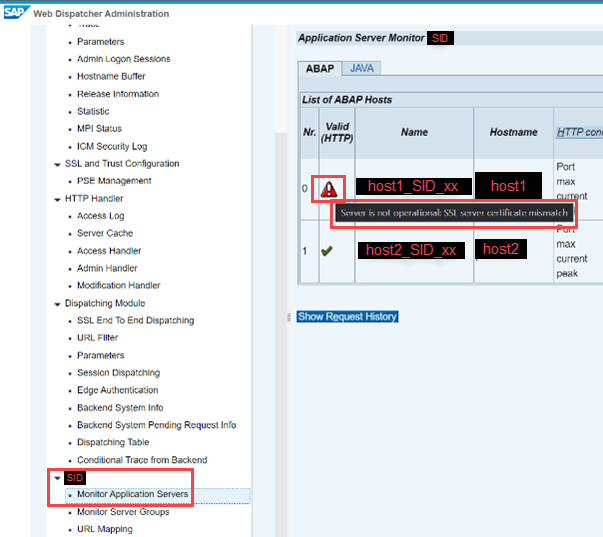Viewport: 603px width, 537px height.
Task: Click the red warning icon for host1
Action: click(329, 189)
